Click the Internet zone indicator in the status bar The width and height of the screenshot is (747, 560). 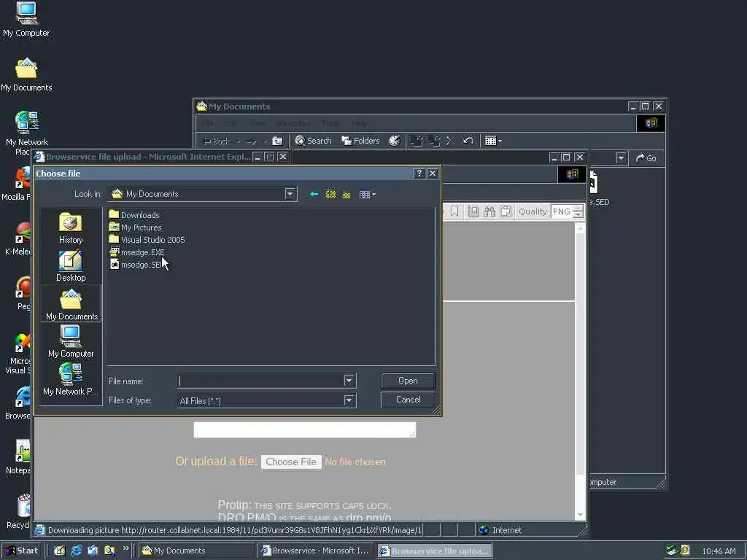[500, 530]
